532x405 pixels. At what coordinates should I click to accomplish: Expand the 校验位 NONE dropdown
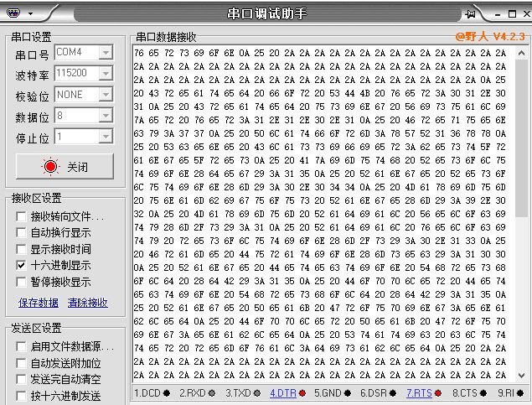(x=106, y=95)
